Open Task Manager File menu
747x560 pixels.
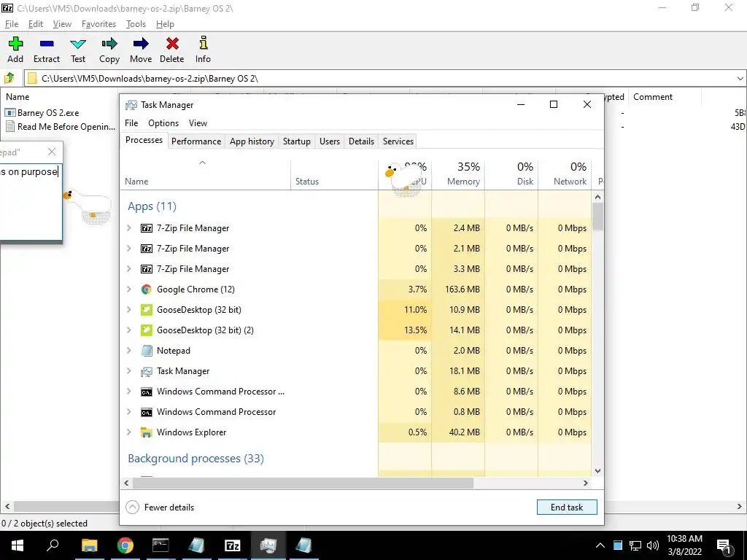(x=131, y=123)
